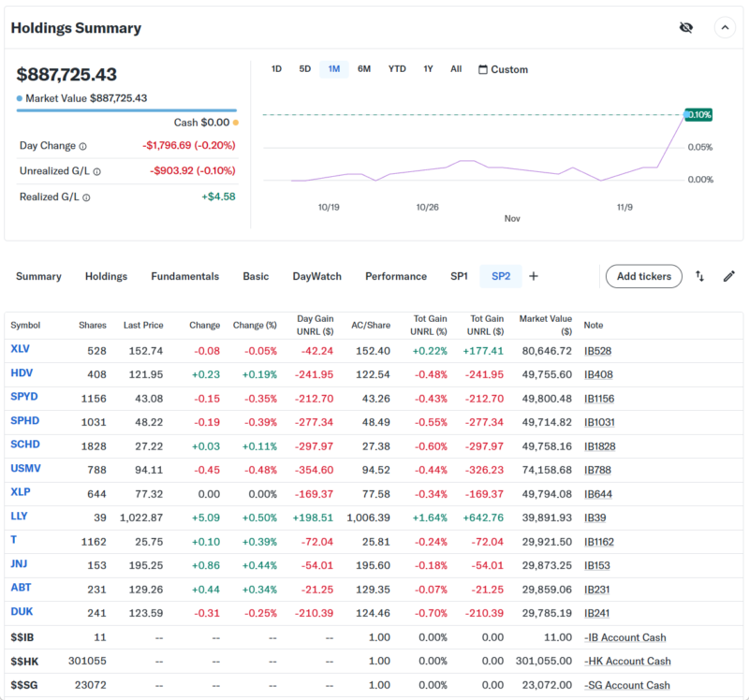Edit the view with pencil icon
This screenshot has width=749, height=700.
tap(728, 276)
